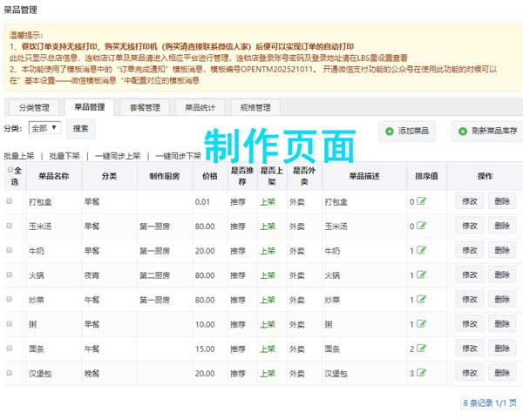Edit sort value for 打包盒 row

coord(421,201)
